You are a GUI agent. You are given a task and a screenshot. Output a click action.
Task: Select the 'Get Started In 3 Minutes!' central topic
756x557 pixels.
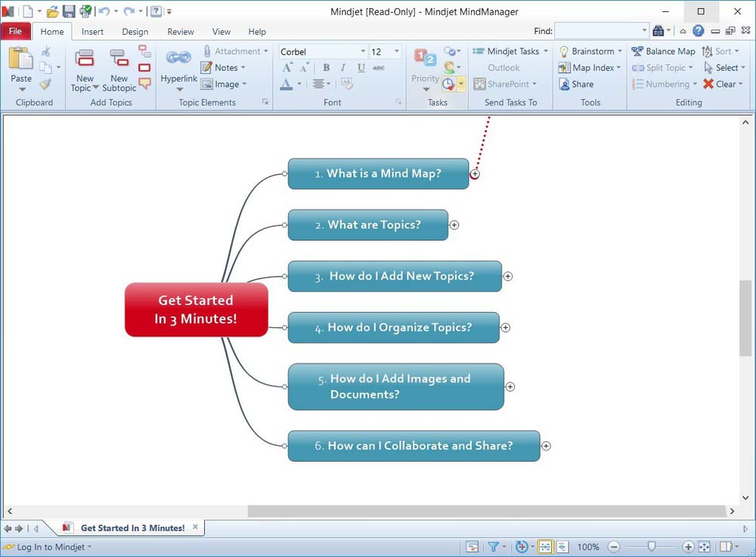pos(196,310)
